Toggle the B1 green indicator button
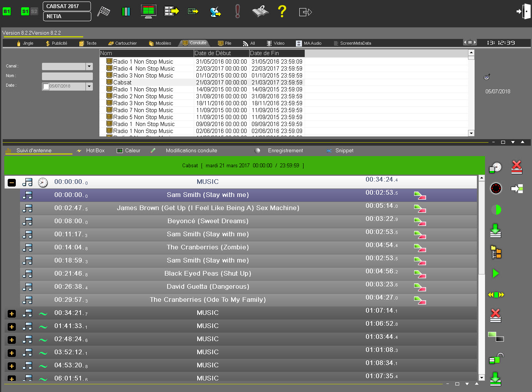 pyautogui.click(x=7, y=11)
